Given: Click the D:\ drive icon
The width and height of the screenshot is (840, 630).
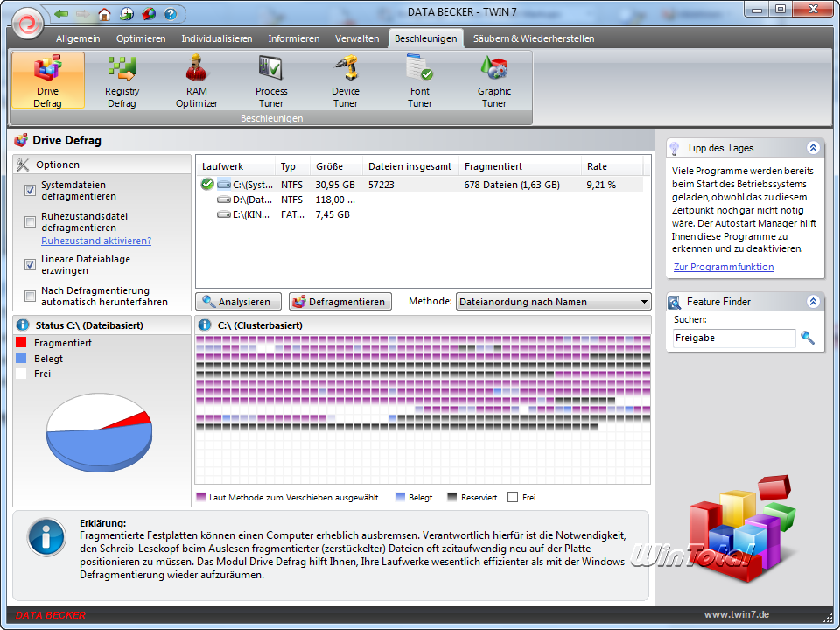Looking at the screenshot, I should tap(223, 199).
